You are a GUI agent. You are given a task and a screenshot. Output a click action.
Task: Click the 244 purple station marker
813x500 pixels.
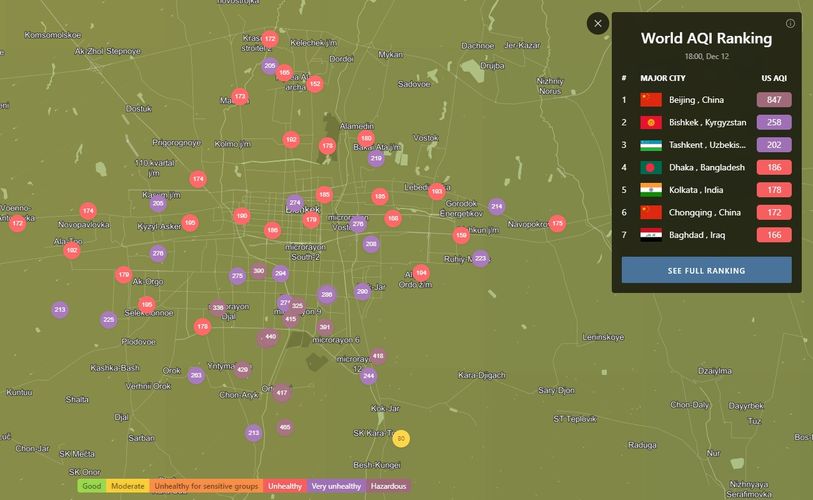[369, 376]
